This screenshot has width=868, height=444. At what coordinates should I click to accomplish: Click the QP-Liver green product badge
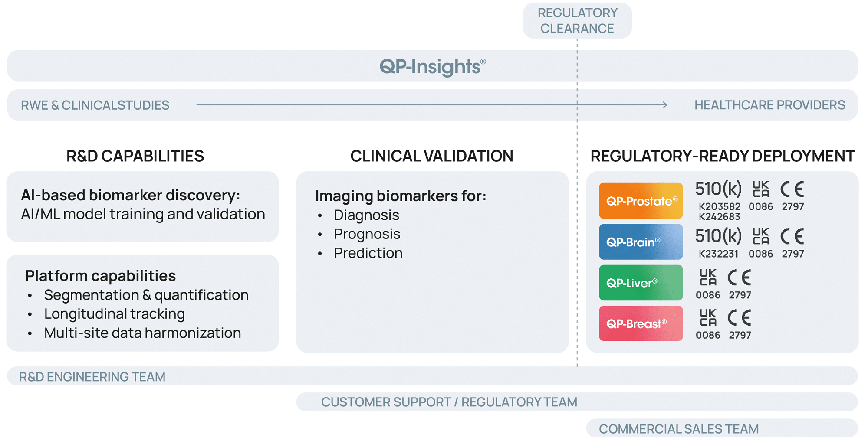(x=641, y=283)
